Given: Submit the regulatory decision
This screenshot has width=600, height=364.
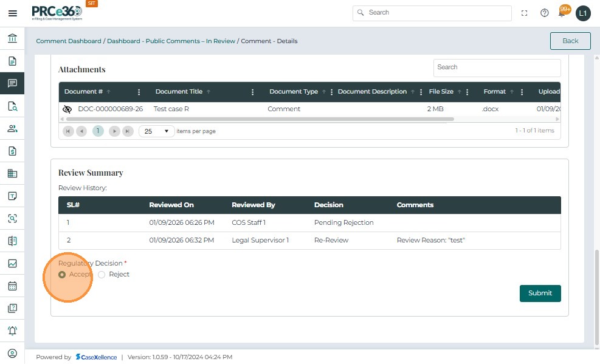Looking at the screenshot, I should (540, 294).
